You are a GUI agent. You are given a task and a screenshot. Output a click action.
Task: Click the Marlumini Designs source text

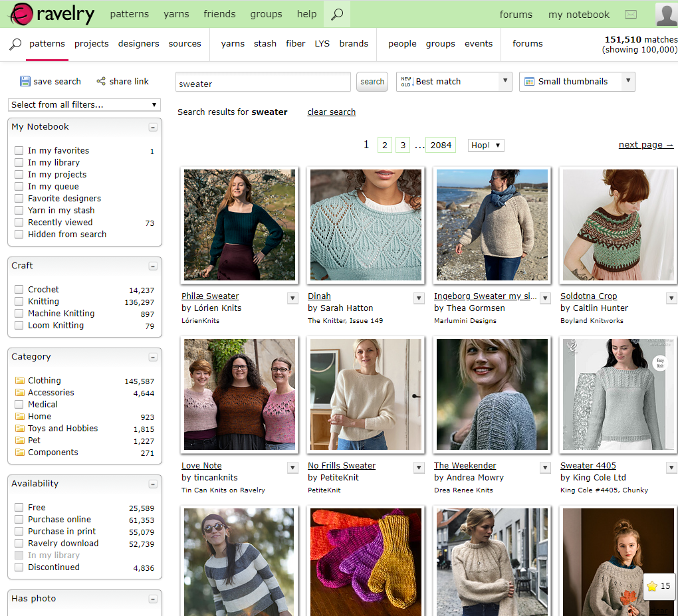pos(465,321)
